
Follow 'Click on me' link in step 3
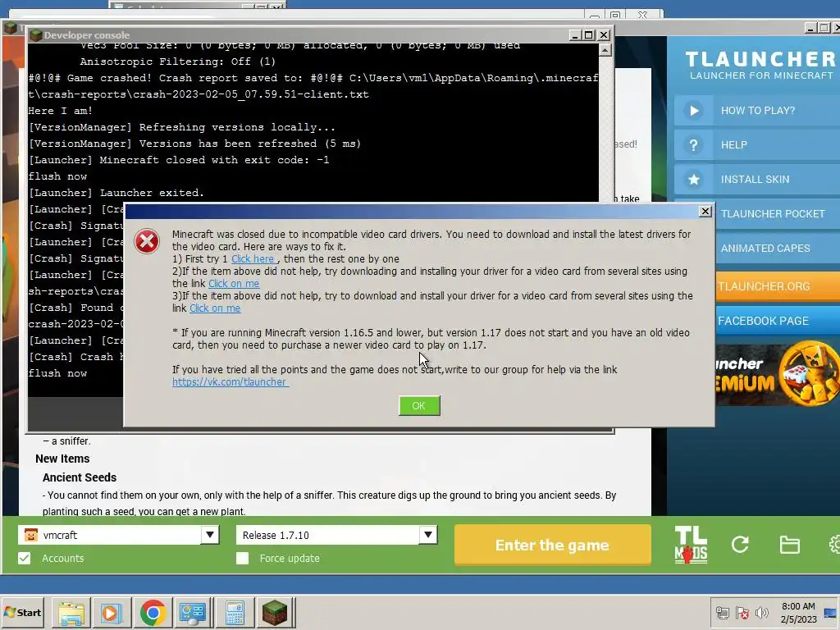coord(215,308)
